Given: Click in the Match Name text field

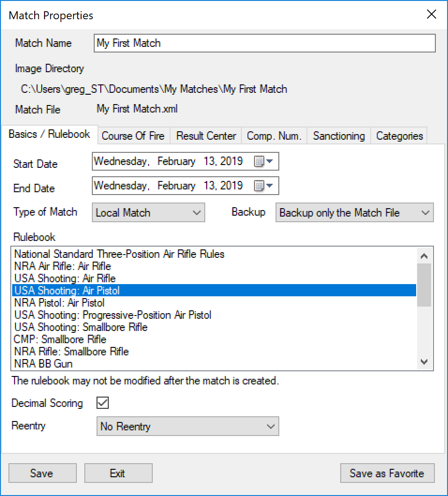Looking at the screenshot, I should (x=264, y=43).
